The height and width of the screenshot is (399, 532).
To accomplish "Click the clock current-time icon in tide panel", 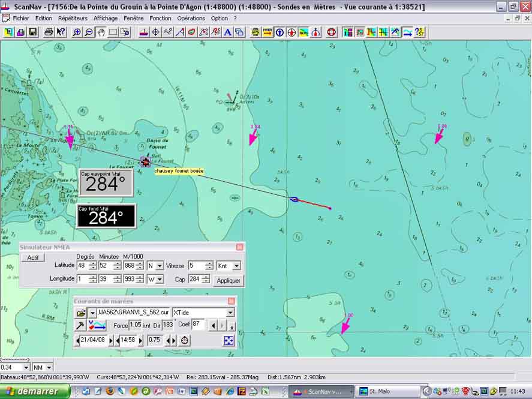I will (x=185, y=340).
